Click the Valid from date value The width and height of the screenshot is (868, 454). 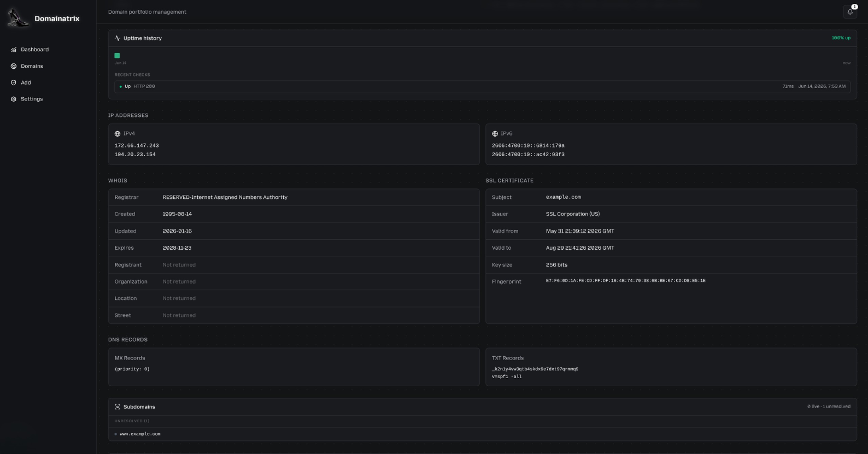click(580, 231)
